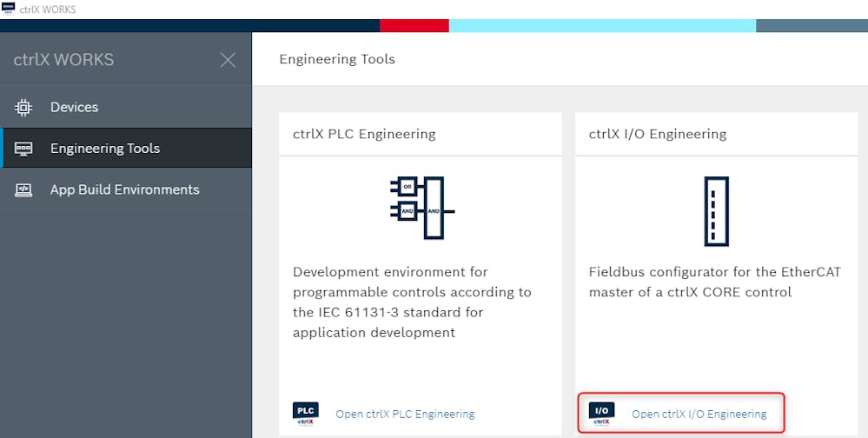Click the PLC logic gates illustration

(421, 208)
